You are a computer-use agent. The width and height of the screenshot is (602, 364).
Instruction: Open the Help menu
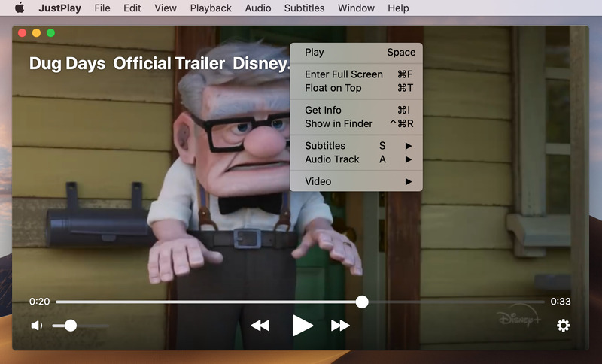[398, 8]
